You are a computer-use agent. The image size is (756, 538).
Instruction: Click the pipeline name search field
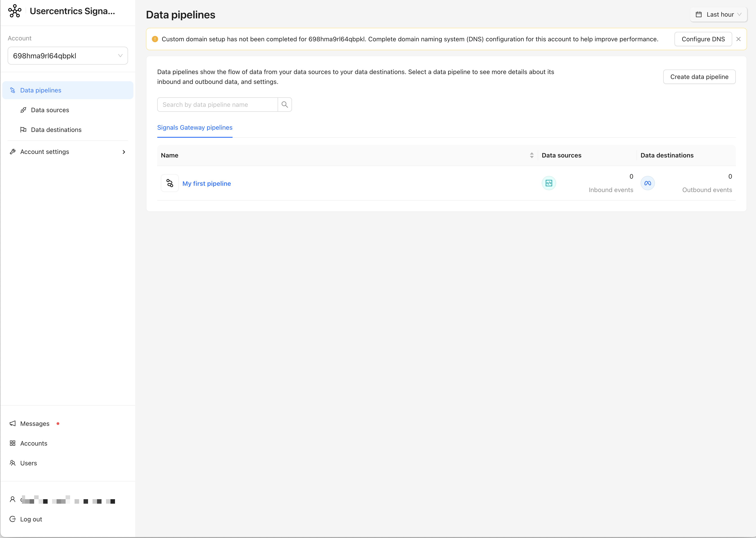tap(217, 105)
